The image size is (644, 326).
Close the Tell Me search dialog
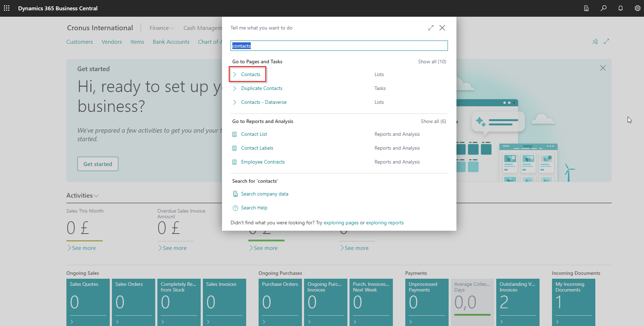point(442,28)
